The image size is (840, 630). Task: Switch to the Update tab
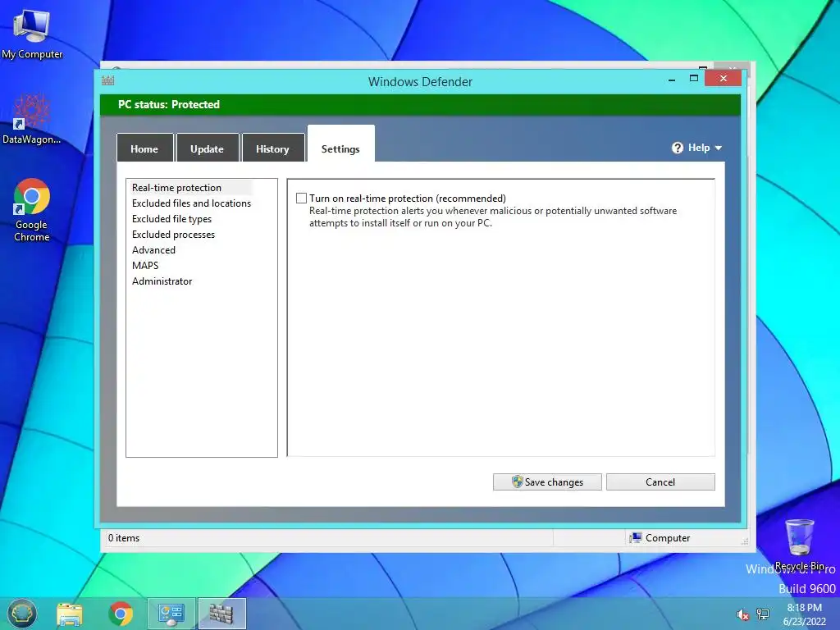click(208, 149)
